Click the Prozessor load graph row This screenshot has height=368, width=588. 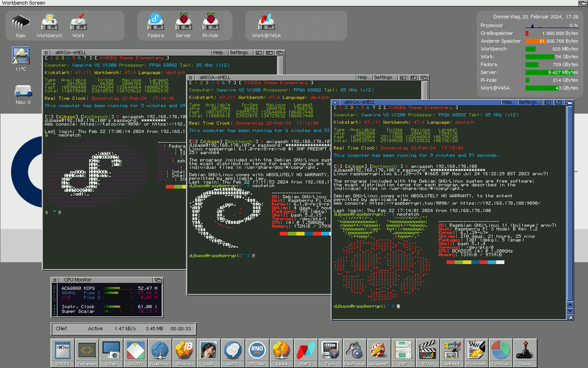(531, 25)
